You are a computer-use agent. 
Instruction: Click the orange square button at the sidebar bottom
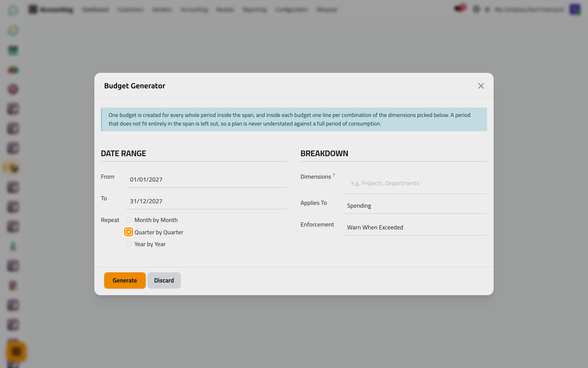pyautogui.click(x=16, y=351)
